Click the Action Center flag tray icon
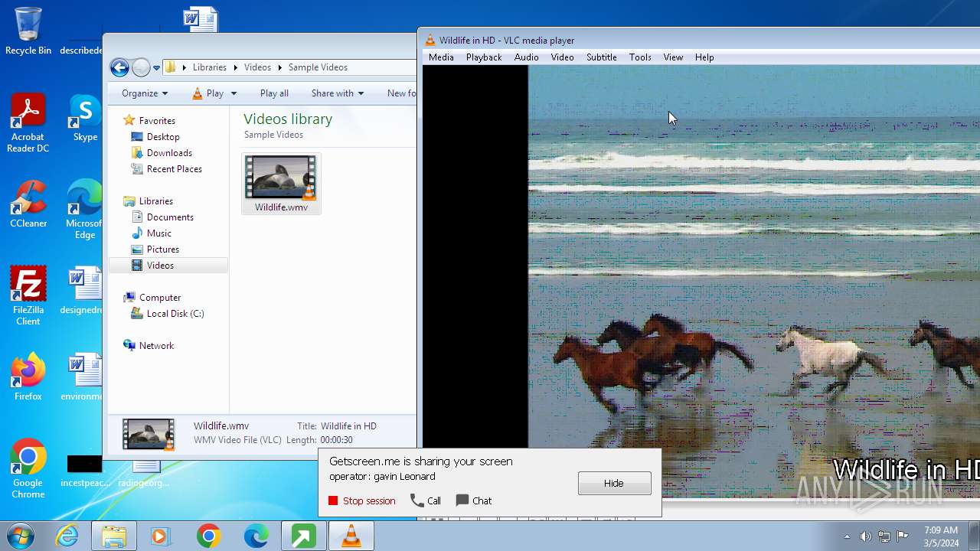The image size is (980, 551). tap(903, 536)
